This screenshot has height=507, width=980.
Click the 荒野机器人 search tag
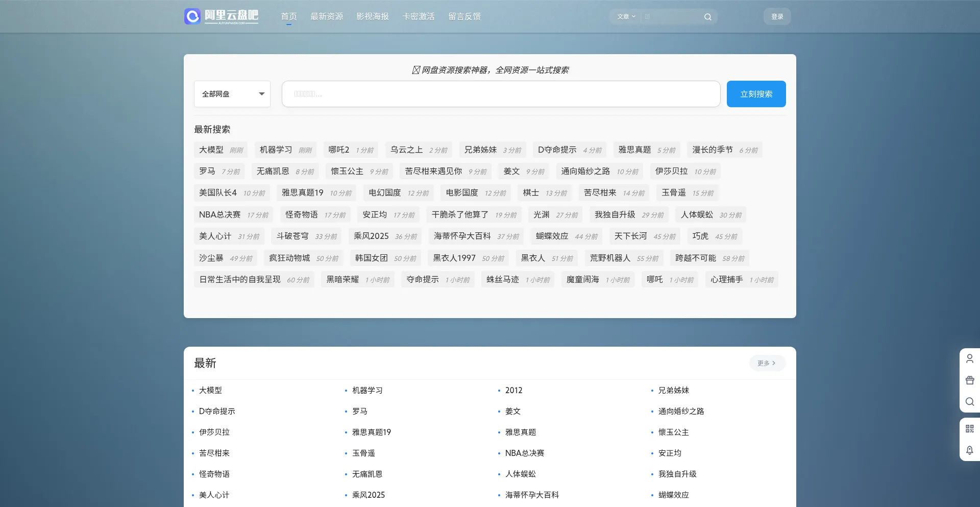pyautogui.click(x=624, y=258)
